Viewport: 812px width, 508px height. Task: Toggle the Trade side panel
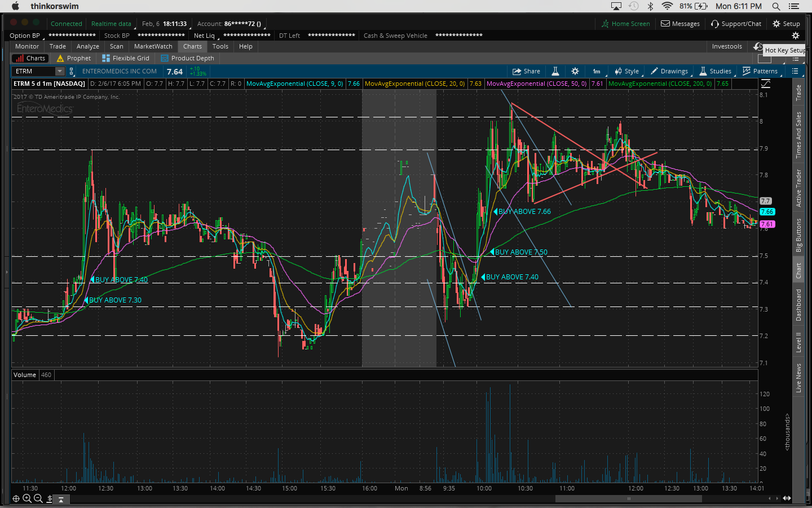[x=798, y=93]
